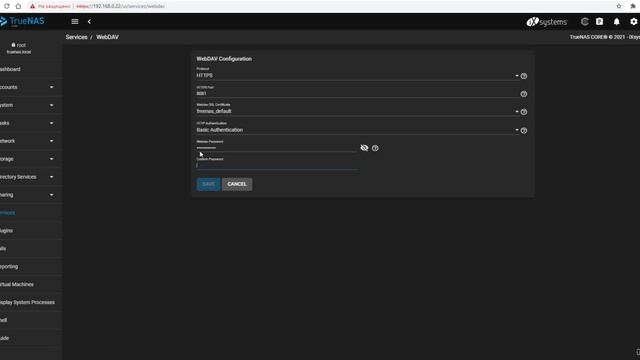Click the Confirm Password field
Viewport: 640px width, 360px height.
coord(278,165)
